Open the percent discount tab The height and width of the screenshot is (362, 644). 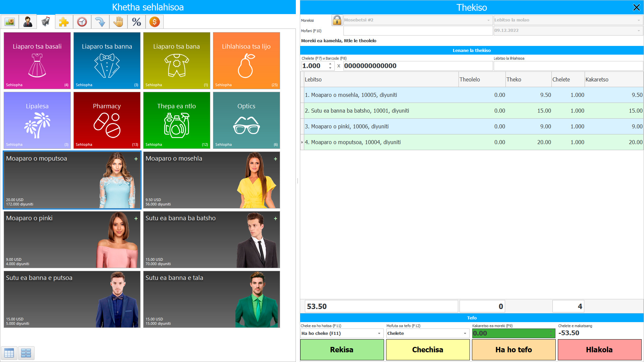point(136,22)
